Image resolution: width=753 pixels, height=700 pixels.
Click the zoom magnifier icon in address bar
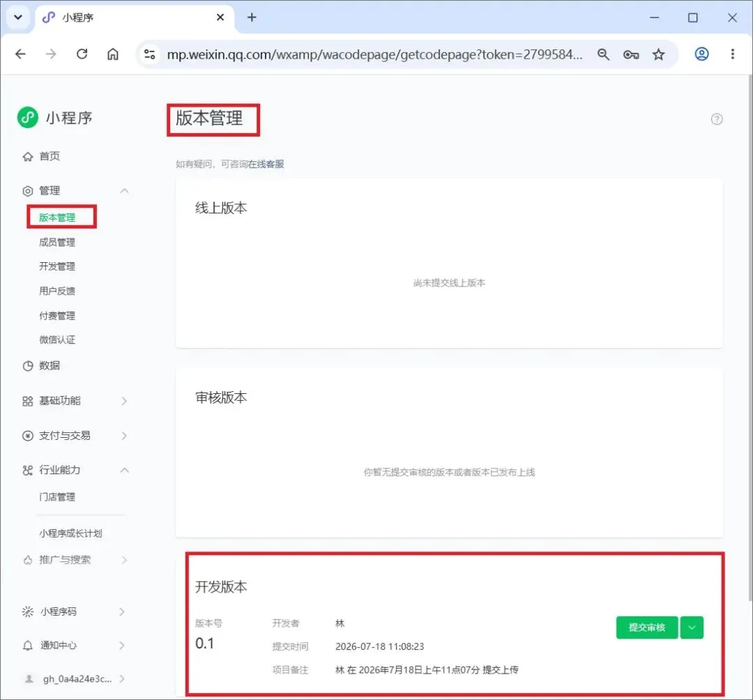(603, 54)
